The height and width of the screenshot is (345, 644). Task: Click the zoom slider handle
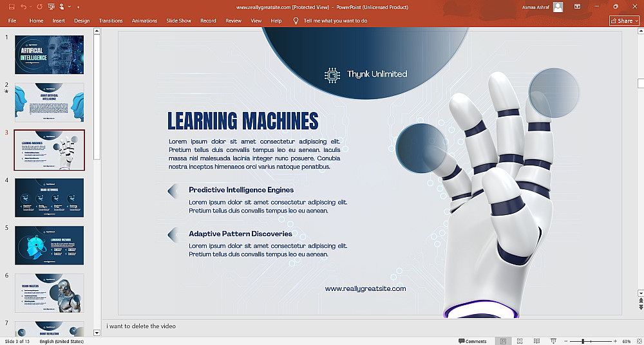tap(583, 341)
